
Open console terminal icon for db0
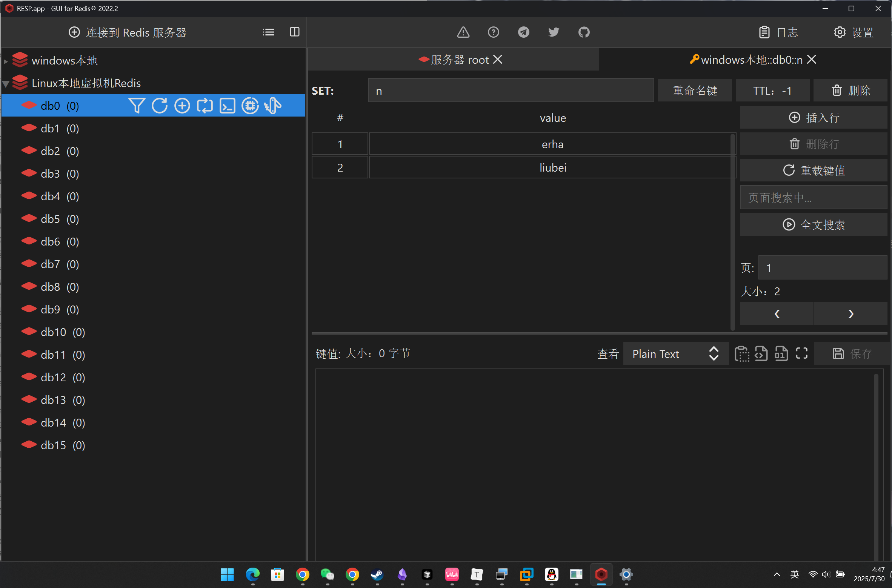[x=228, y=106]
